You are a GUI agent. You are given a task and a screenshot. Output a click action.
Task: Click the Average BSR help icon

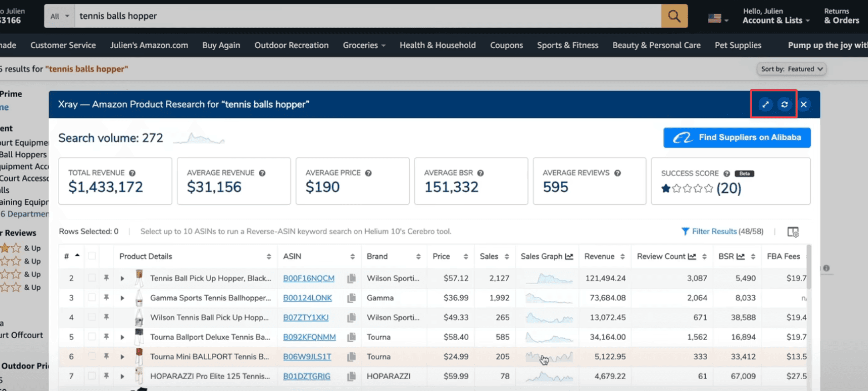[481, 173]
